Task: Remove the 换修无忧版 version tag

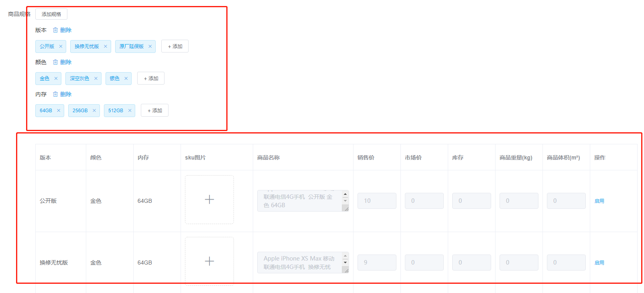Action: [106, 46]
